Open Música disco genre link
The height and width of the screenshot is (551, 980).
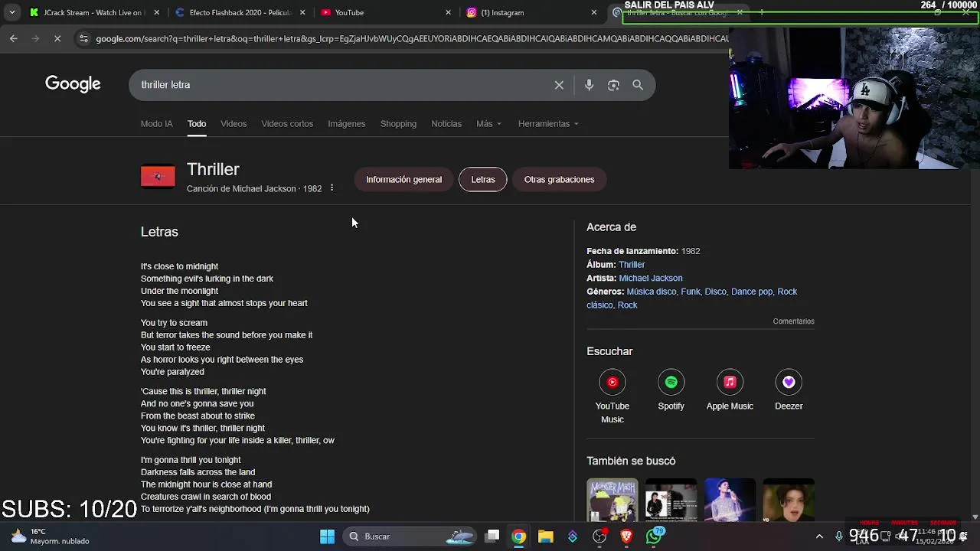tap(652, 292)
